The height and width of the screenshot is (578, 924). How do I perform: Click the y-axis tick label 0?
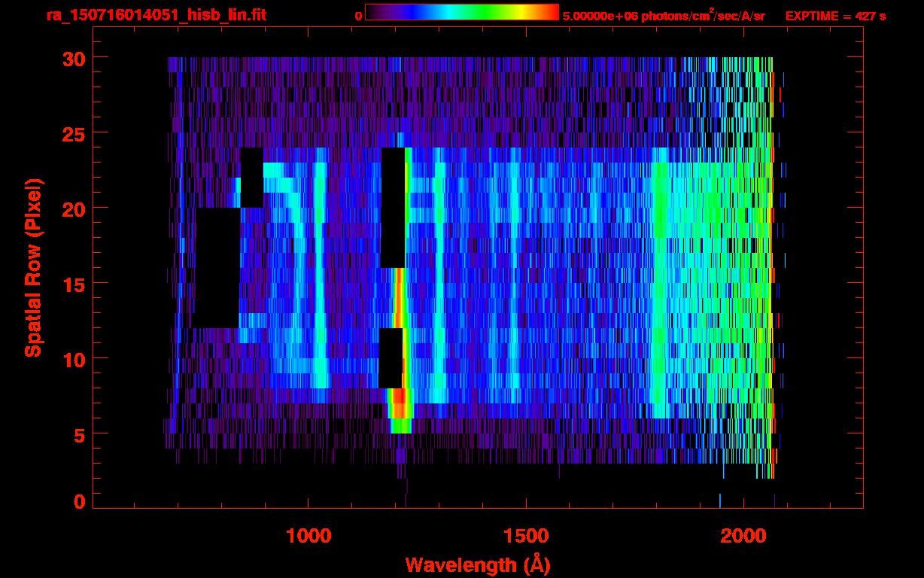78,500
